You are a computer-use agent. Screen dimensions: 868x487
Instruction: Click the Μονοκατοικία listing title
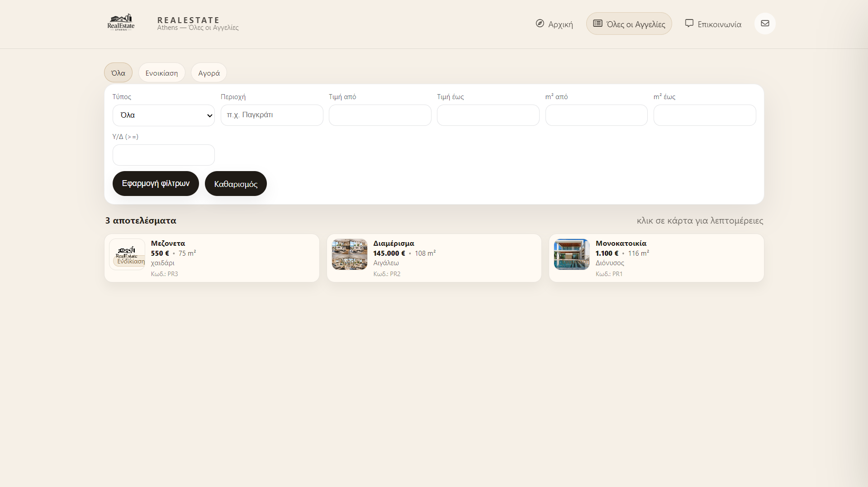point(621,243)
